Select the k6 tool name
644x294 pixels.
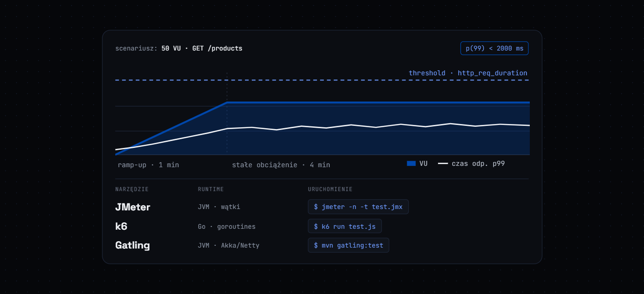click(x=121, y=226)
